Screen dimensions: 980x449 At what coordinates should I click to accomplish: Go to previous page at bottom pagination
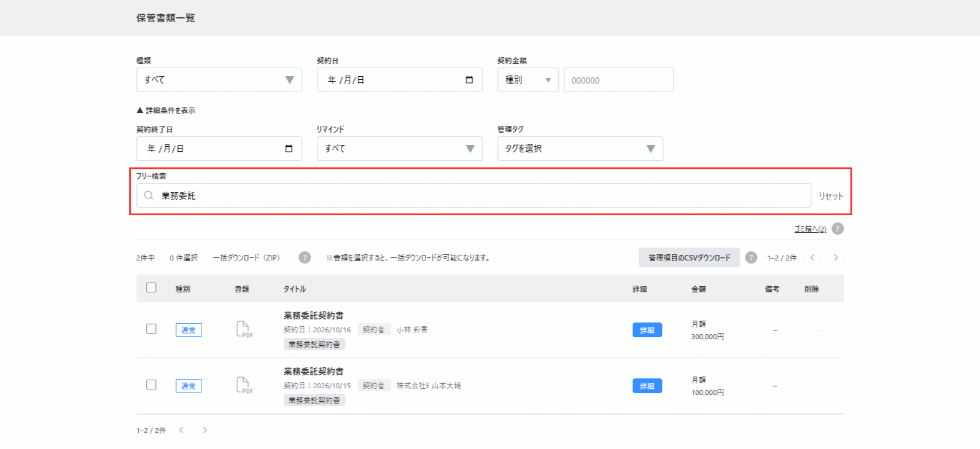tap(181, 430)
